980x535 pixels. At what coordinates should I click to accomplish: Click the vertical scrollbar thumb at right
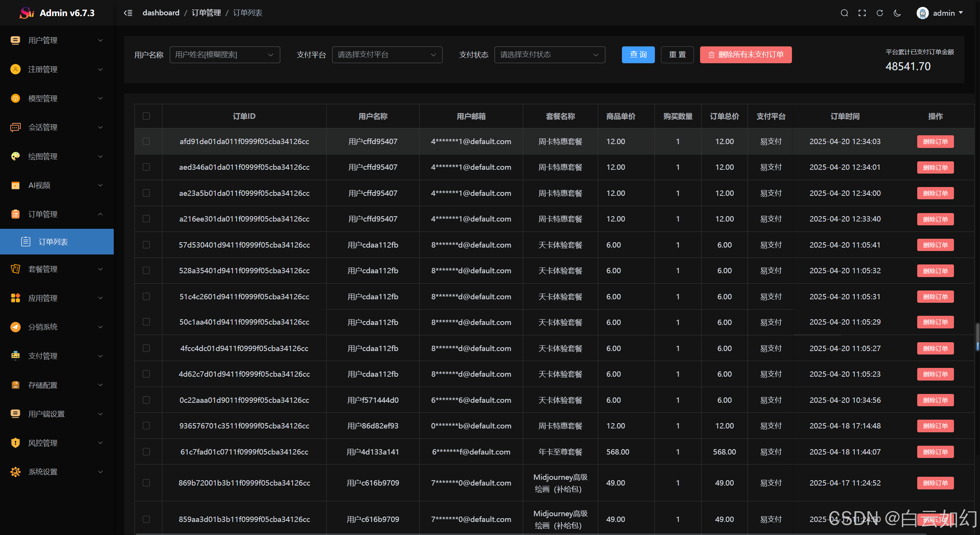[x=977, y=336]
